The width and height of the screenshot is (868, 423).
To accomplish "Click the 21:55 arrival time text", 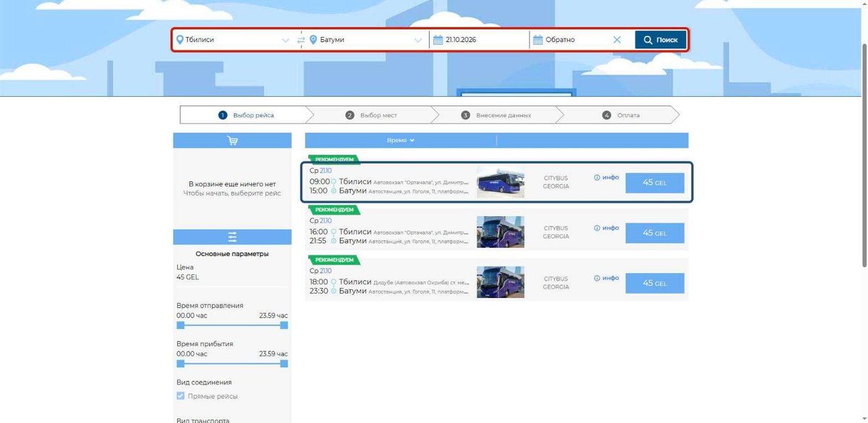I will tap(319, 241).
